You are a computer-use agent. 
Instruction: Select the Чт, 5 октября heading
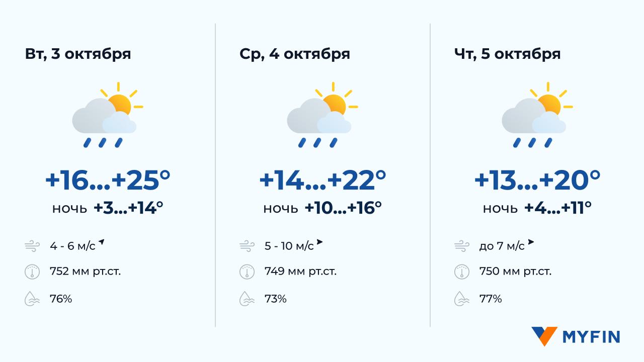coord(507,54)
